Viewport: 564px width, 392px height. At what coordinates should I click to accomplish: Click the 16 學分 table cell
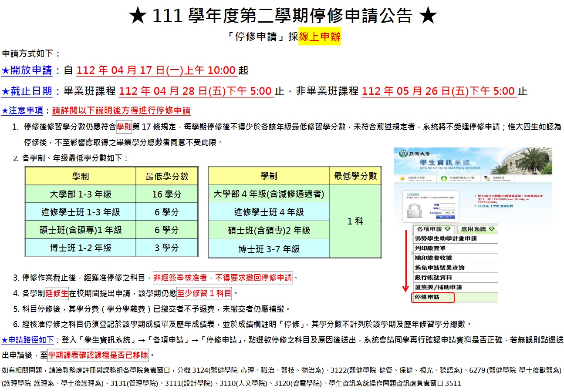(x=167, y=194)
